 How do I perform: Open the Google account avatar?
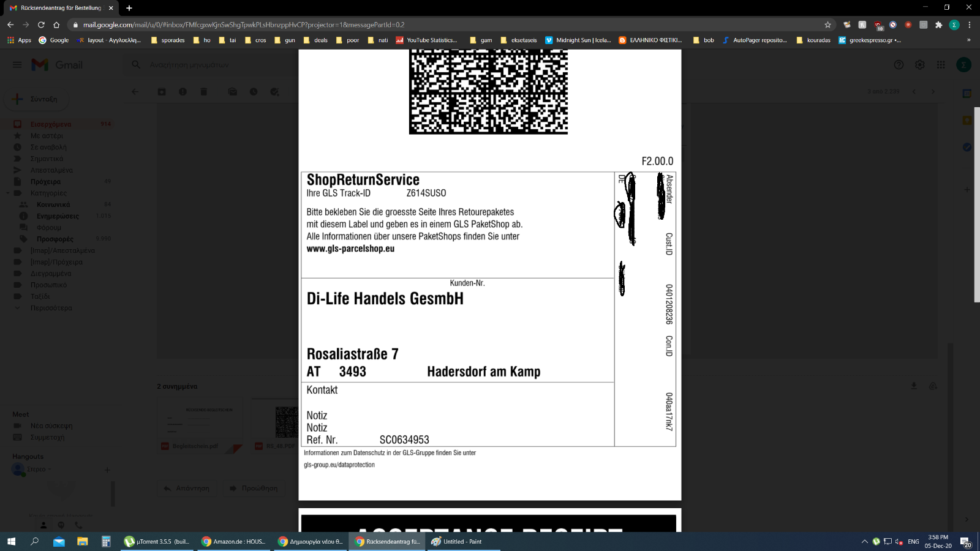(963, 64)
